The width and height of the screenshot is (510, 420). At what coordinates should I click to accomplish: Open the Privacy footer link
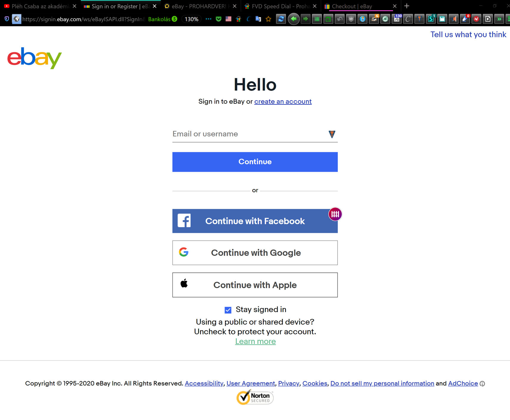pyautogui.click(x=289, y=383)
